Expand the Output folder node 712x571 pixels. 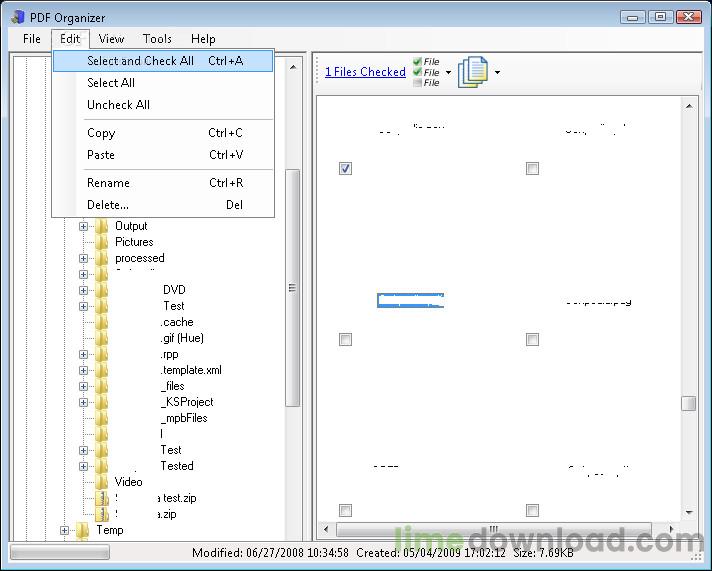83,226
